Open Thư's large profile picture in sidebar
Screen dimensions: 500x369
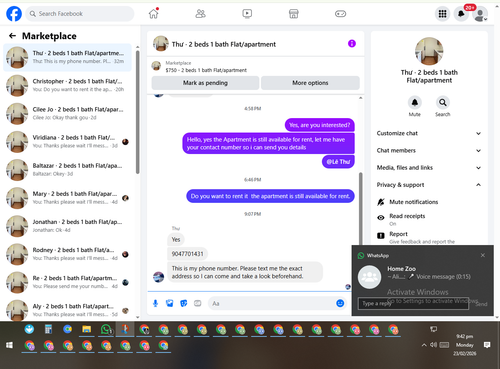[x=429, y=51]
